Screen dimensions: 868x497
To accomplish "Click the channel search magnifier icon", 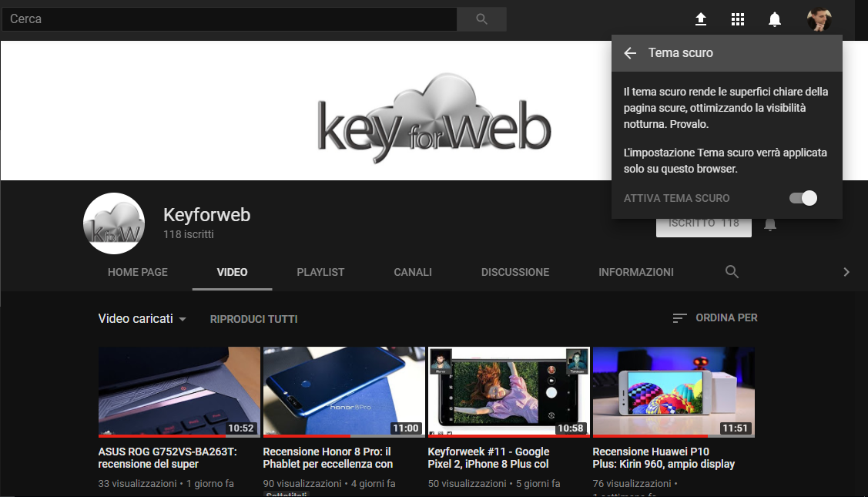I will coord(732,272).
